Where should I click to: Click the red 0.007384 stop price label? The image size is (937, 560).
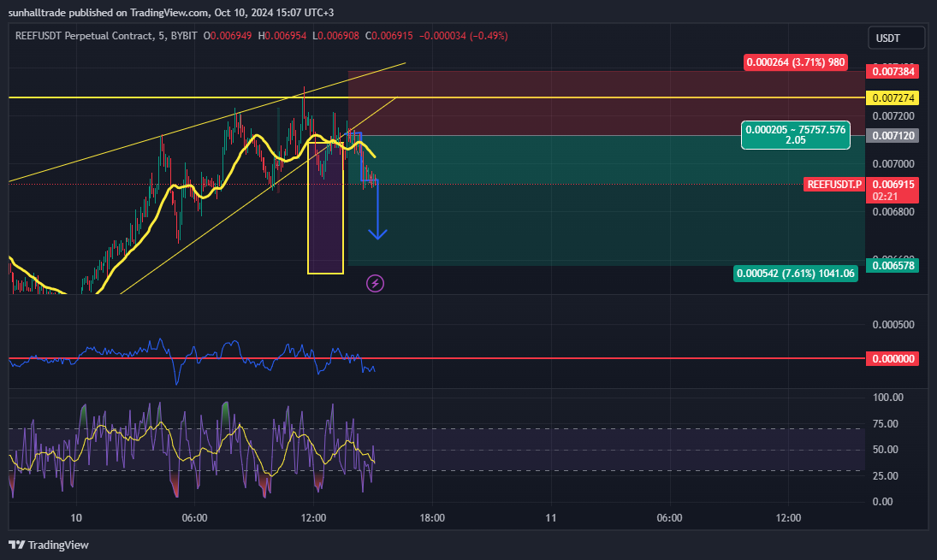pos(893,72)
